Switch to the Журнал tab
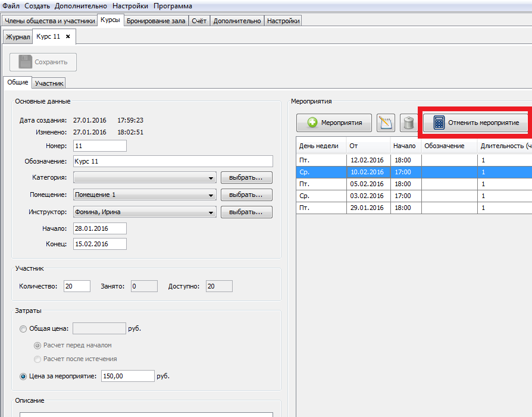The height and width of the screenshot is (417, 532). click(18, 37)
